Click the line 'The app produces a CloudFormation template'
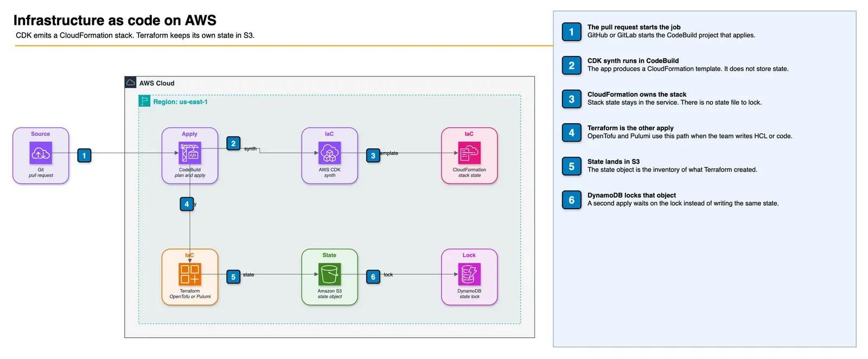Screen dimensions: 868x359 (x=688, y=69)
